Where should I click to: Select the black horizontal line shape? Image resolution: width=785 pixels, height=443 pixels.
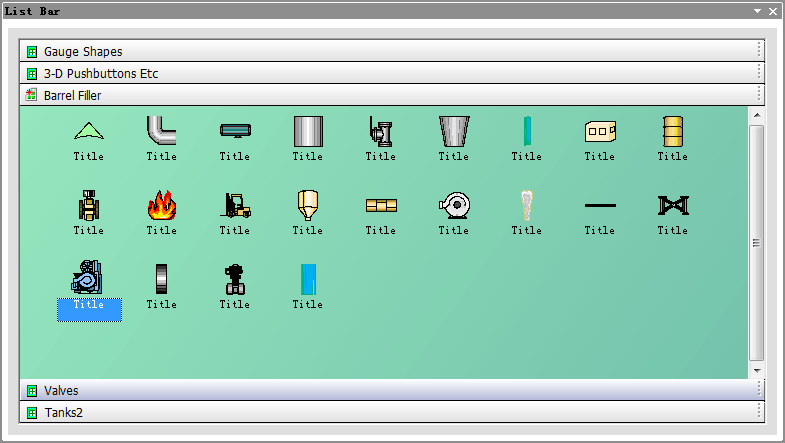(x=599, y=205)
